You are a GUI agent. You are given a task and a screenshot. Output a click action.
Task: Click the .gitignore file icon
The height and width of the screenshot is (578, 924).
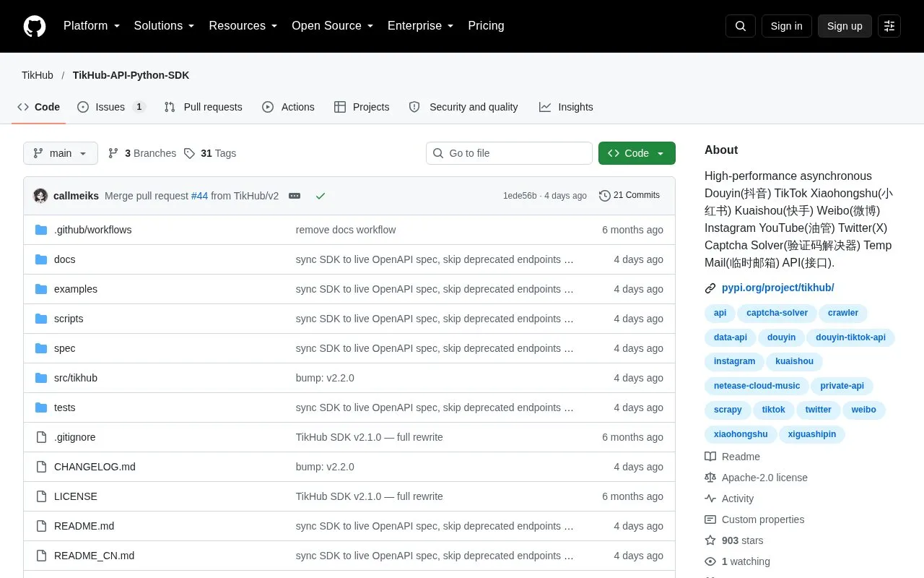(41, 437)
